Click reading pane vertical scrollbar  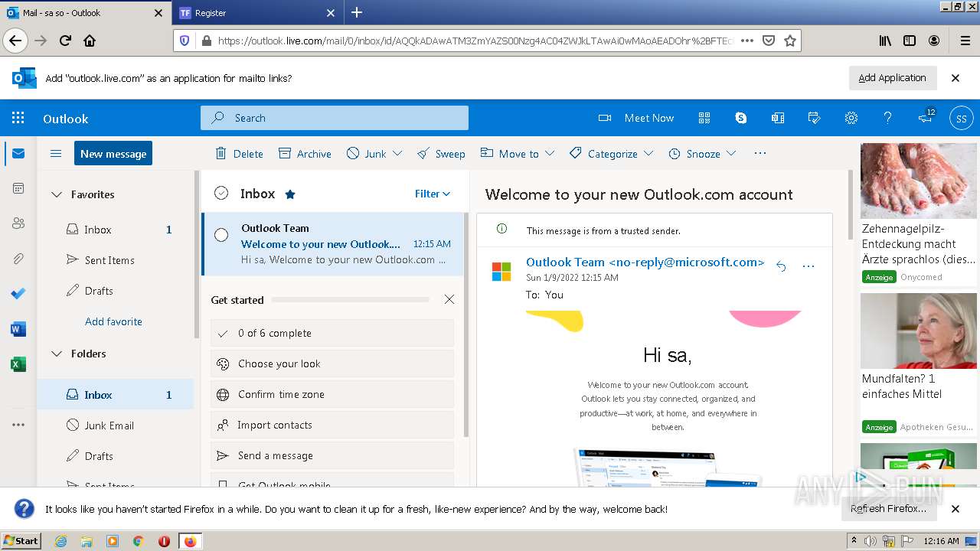(850, 205)
